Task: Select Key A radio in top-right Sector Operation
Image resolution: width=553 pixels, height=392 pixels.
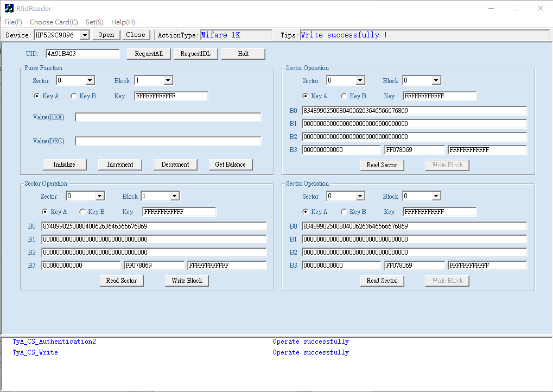Action: (x=306, y=96)
